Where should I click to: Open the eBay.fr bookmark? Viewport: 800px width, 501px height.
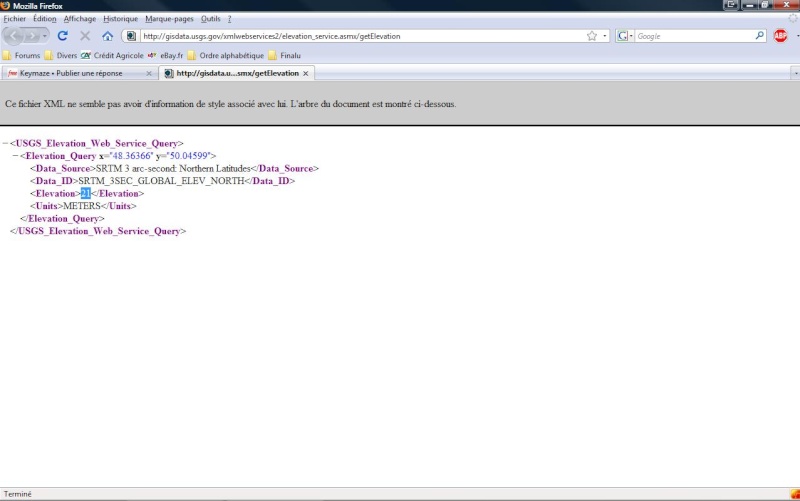[x=165, y=55]
